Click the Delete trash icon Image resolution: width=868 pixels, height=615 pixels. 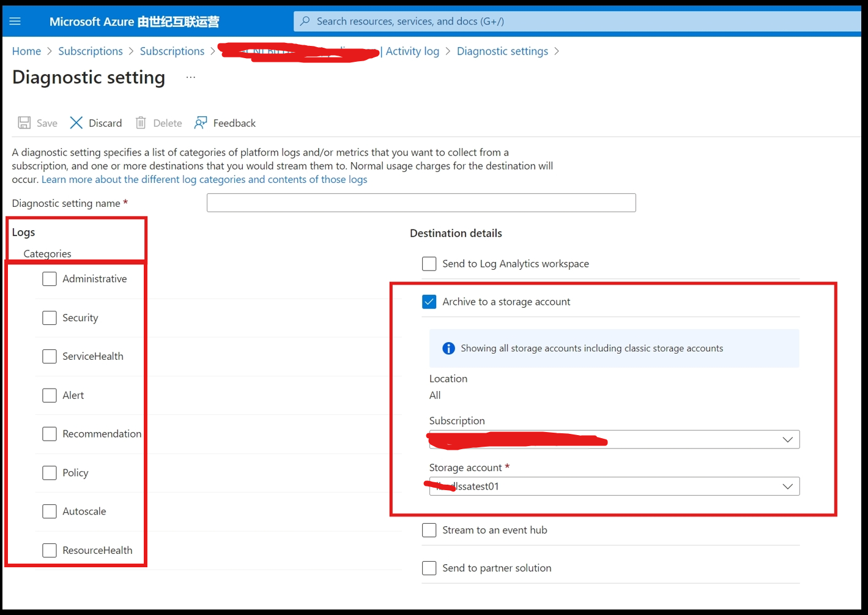coord(141,122)
